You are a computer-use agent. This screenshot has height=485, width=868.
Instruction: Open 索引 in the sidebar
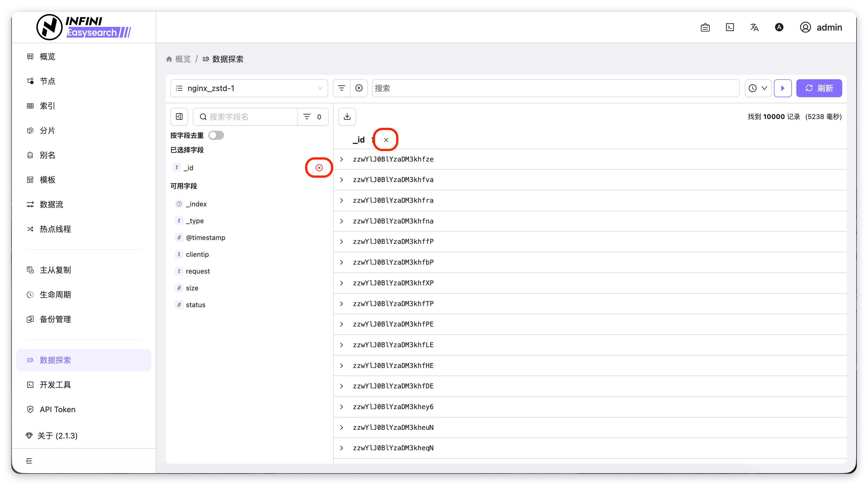[x=47, y=106]
